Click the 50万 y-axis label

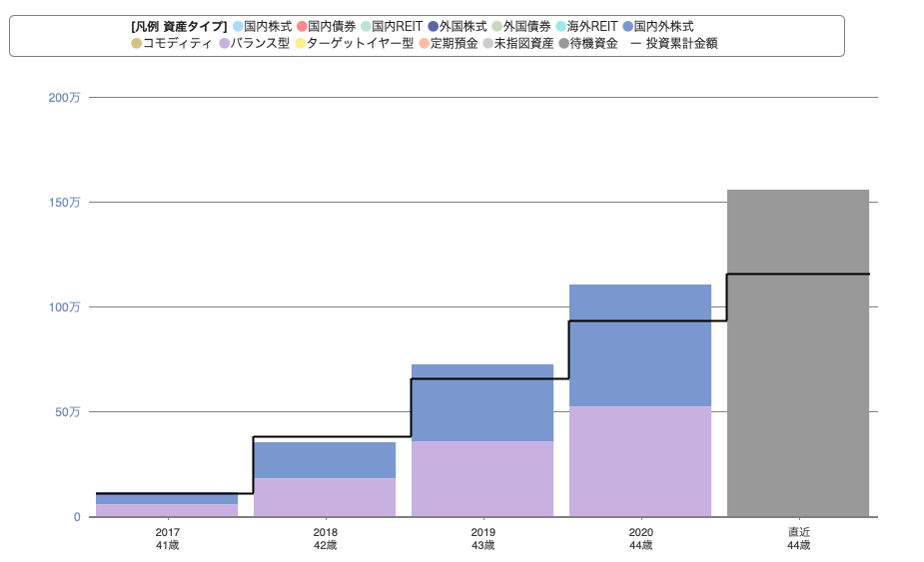coord(68,412)
